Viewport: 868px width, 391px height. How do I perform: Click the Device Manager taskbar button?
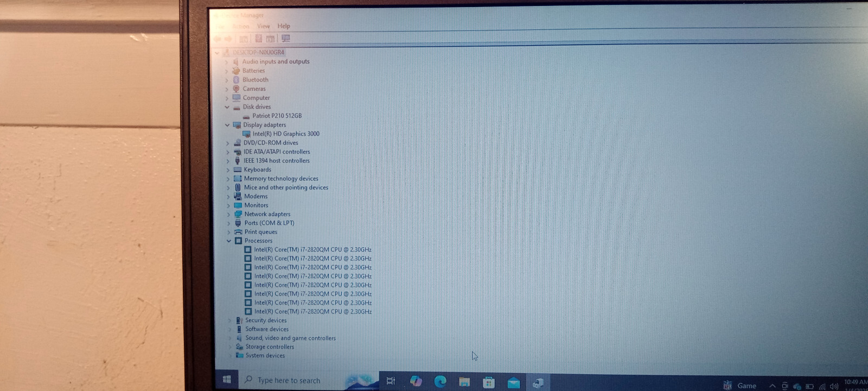click(538, 383)
